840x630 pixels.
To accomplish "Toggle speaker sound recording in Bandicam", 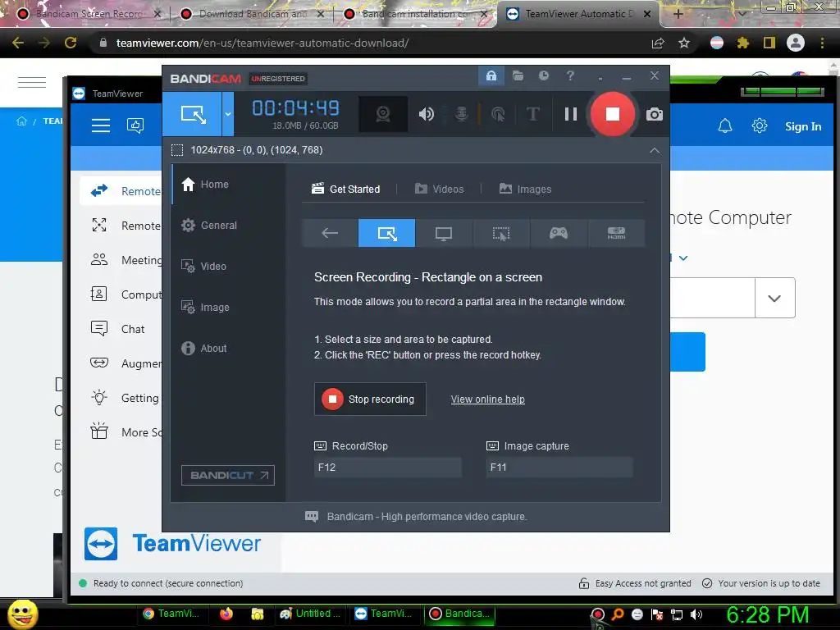I will tap(427, 114).
